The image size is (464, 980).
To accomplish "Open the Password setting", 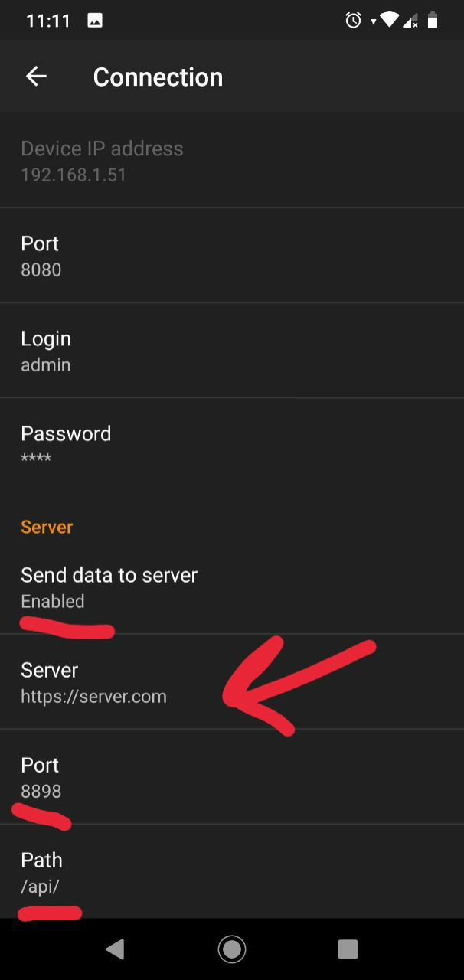I will (x=232, y=446).
